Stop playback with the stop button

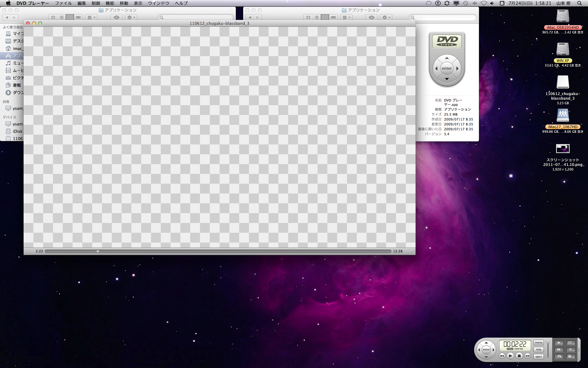click(x=519, y=356)
